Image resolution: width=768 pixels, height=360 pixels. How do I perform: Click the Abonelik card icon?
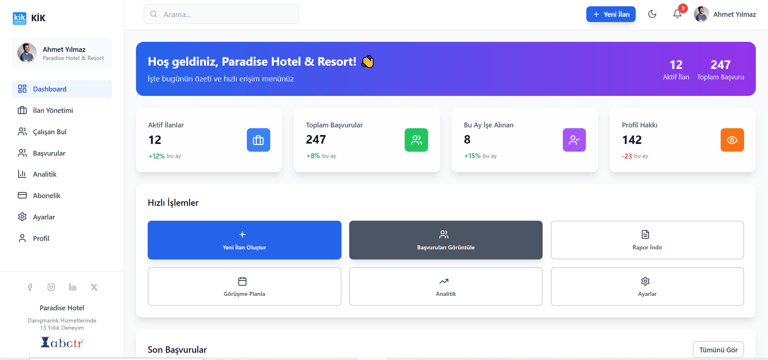click(22, 195)
